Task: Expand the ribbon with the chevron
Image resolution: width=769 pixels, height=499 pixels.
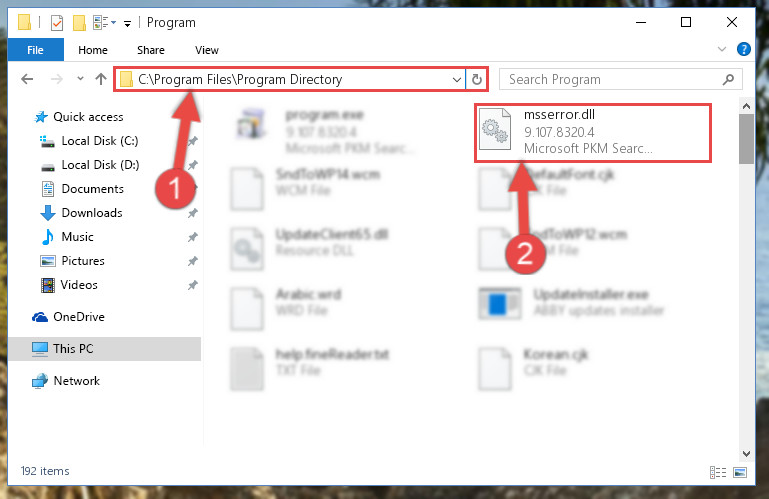Action: [721, 49]
